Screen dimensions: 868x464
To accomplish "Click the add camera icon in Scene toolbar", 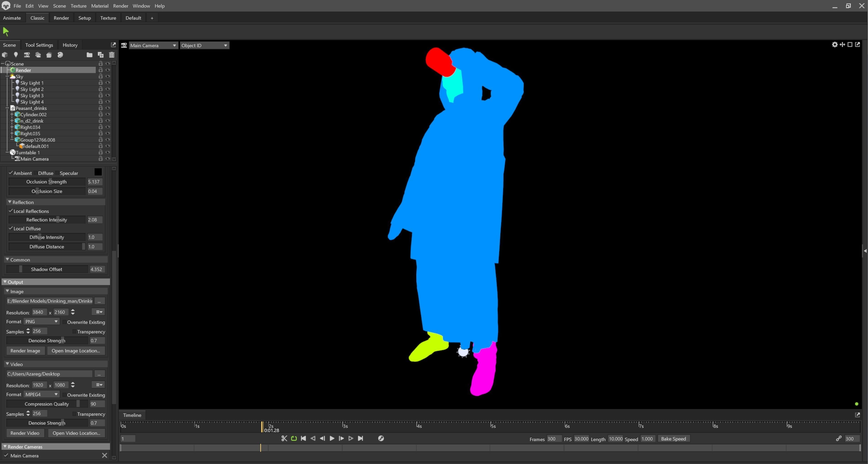I will pyautogui.click(x=27, y=55).
